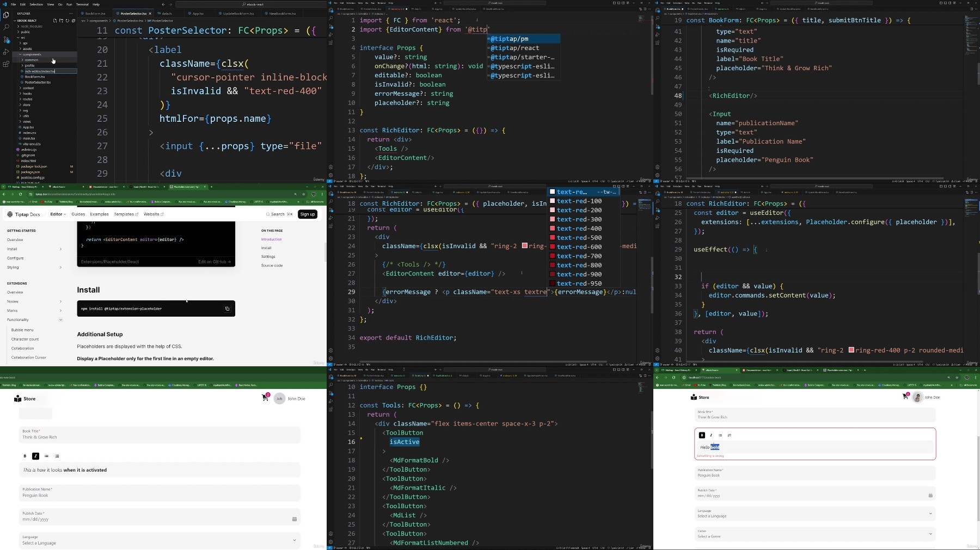Open the Terminal menu in the PosterSelector VS Code window

pyautogui.click(x=82, y=4)
